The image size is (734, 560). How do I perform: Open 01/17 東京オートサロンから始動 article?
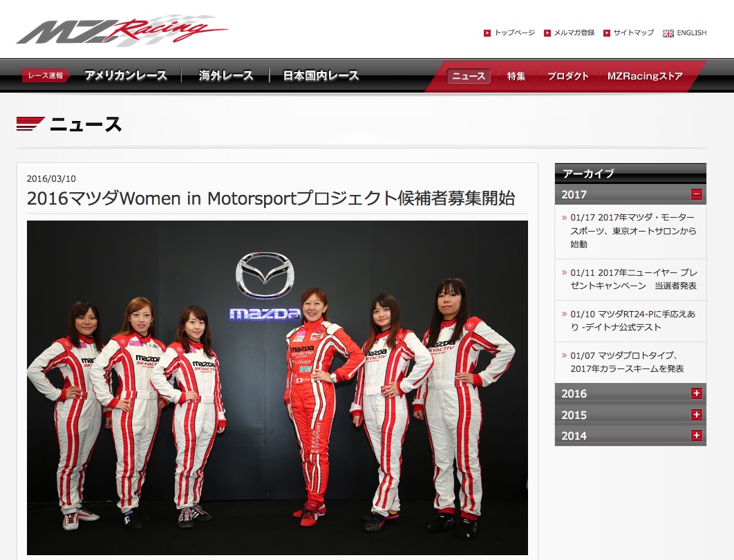point(633,231)
